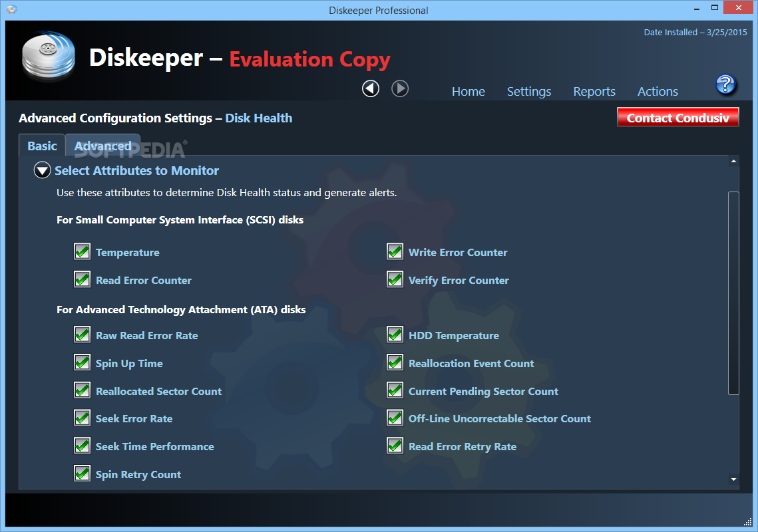Uncheck the Spin Retry Count checkbox
The image size is (758, 532).
pyautogui.click(x=82, y=473)
